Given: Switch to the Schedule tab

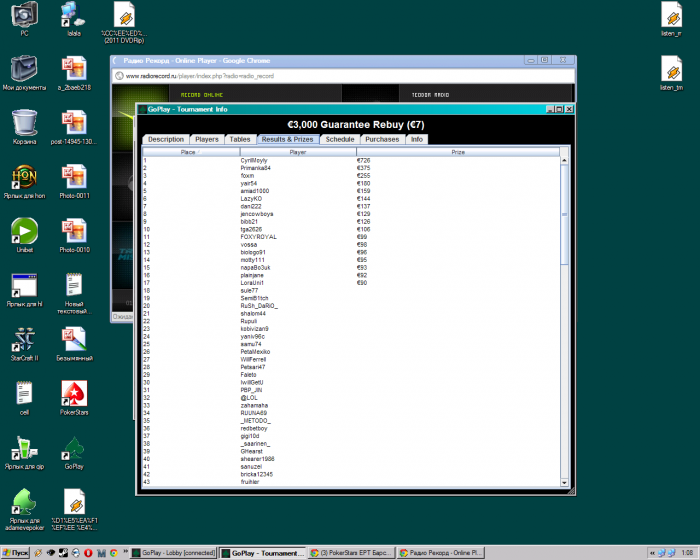Looking at the screenshot, I should [x=340, y=139].
